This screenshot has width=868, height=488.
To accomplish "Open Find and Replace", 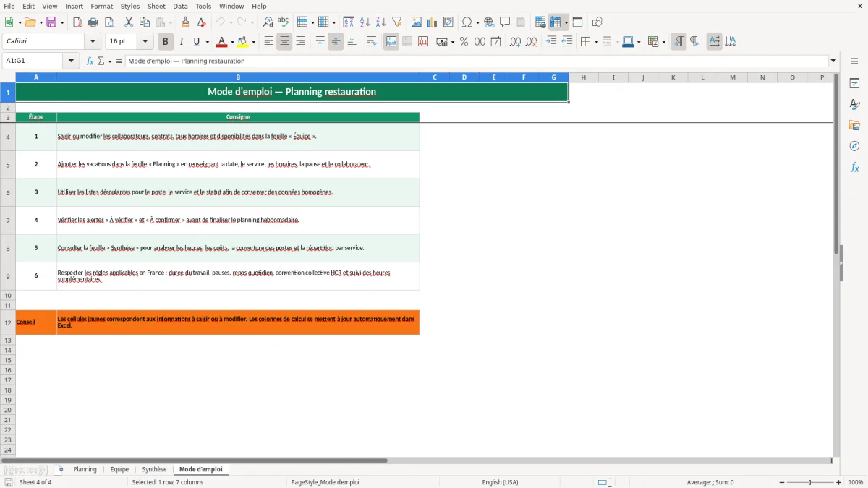I will click(268, 22).
